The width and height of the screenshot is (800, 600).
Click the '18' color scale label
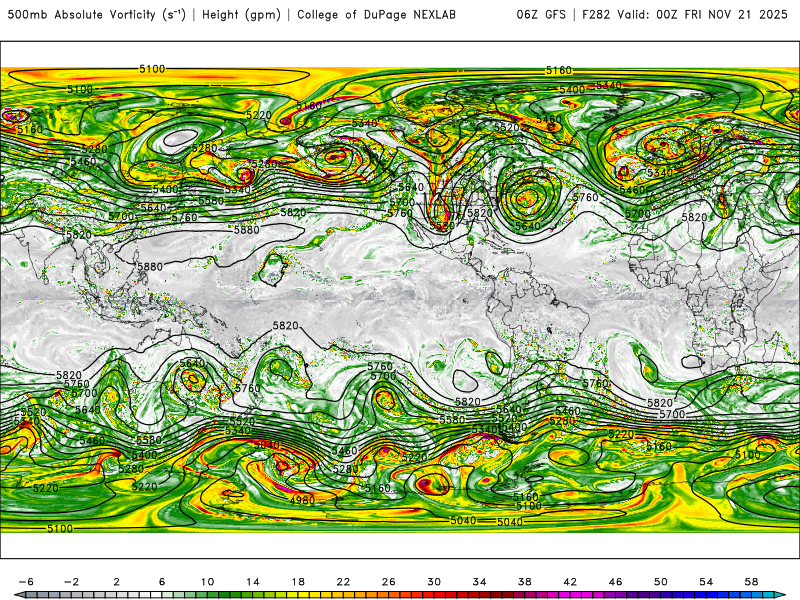click(x=298, y=582)
